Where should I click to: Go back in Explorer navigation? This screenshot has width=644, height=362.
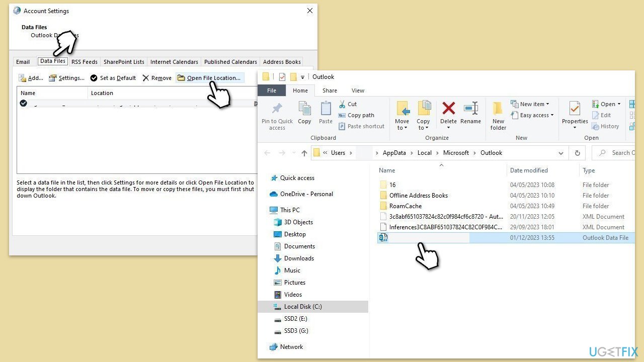[267, 153]
